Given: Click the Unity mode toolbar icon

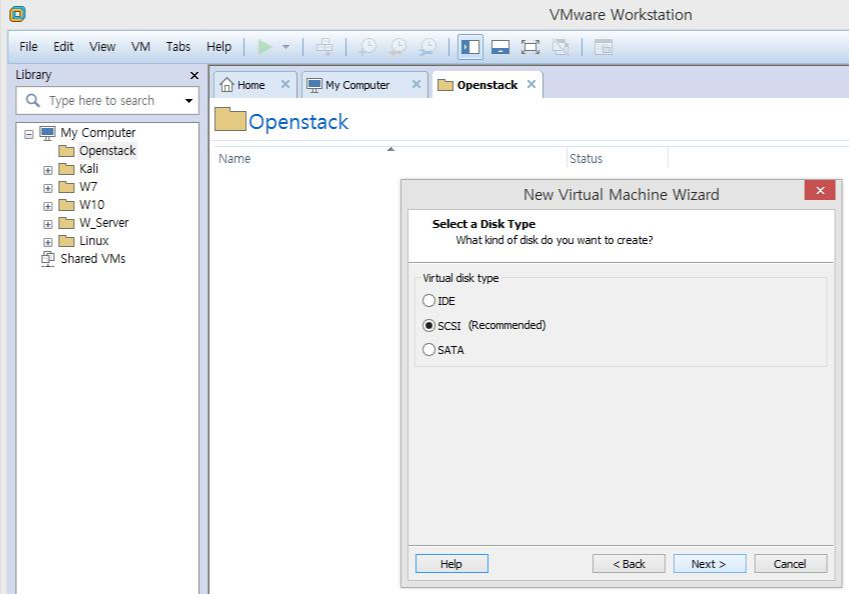Looking at the screenshot, I should (560, 47).
